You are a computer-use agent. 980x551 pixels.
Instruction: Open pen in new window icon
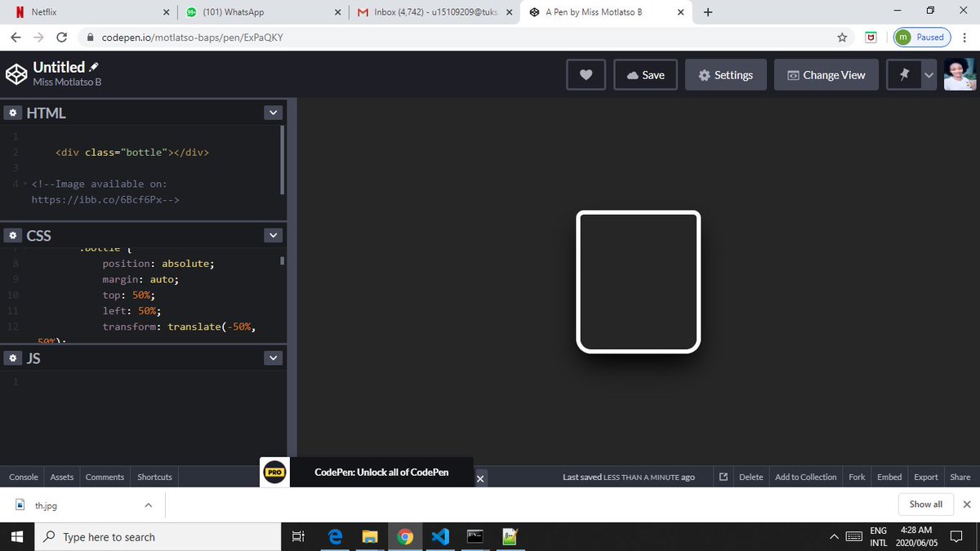[724, 477]
